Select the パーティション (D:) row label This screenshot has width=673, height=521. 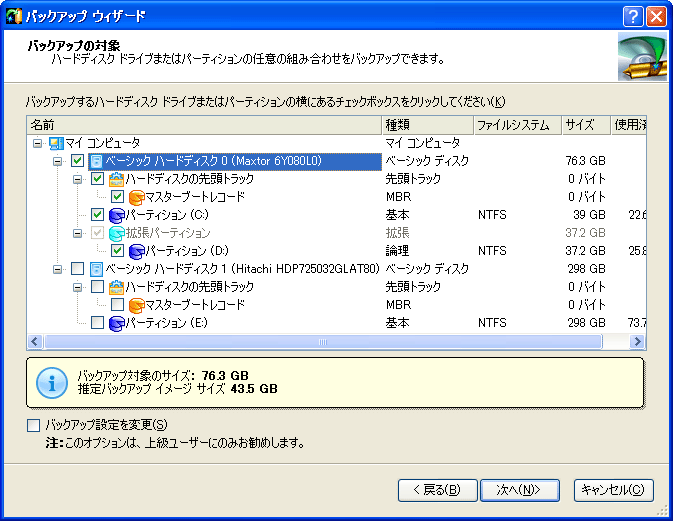point(187,251)
